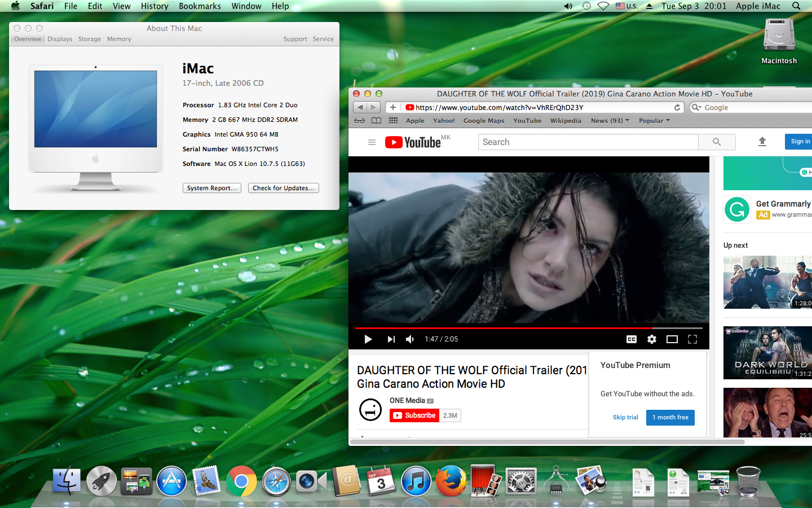The image size is (812, 508).
Task: Open YouTube hamburger guide menu
Action: [x=372, y=142]
